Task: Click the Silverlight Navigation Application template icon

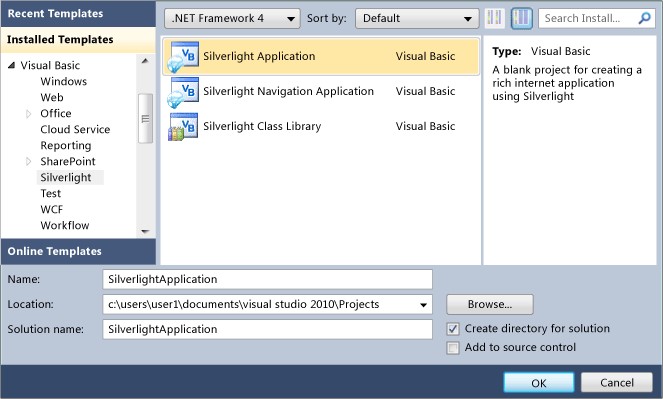Action: (183, 92)
